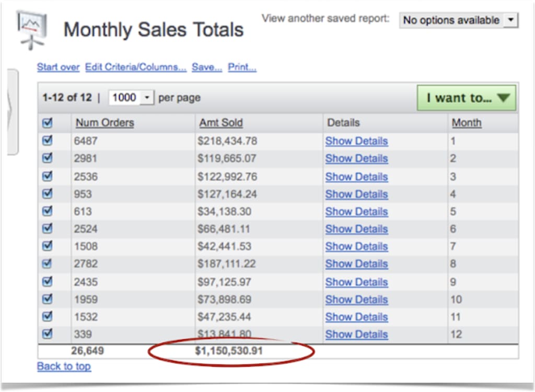The image size is (535, 392).
Task: Click the Monthly Sales Totals report icon
Action: 31,29
